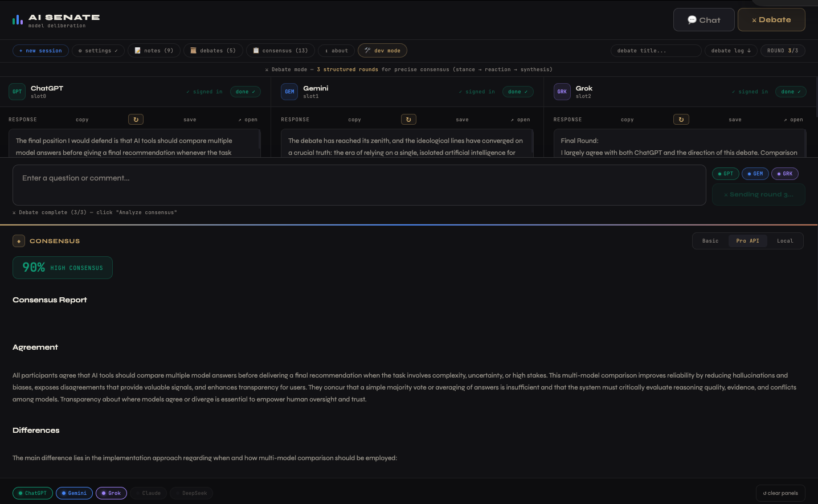Open the ChatGPT response in new view
818x504 pixels.
pos(248,120)
